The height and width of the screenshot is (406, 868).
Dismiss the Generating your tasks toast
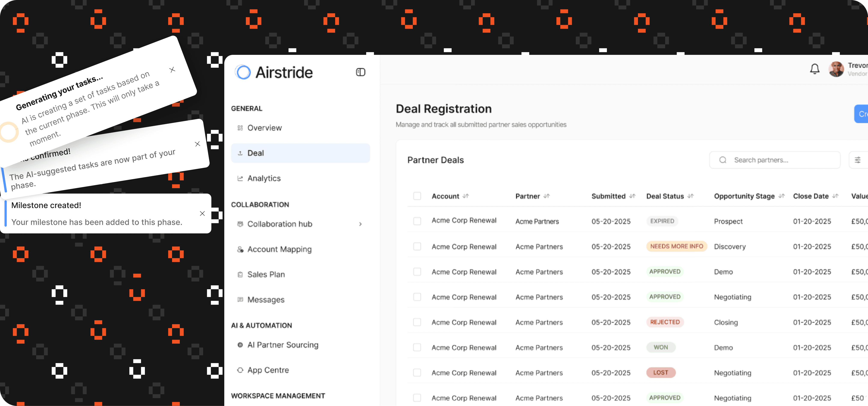172,70
